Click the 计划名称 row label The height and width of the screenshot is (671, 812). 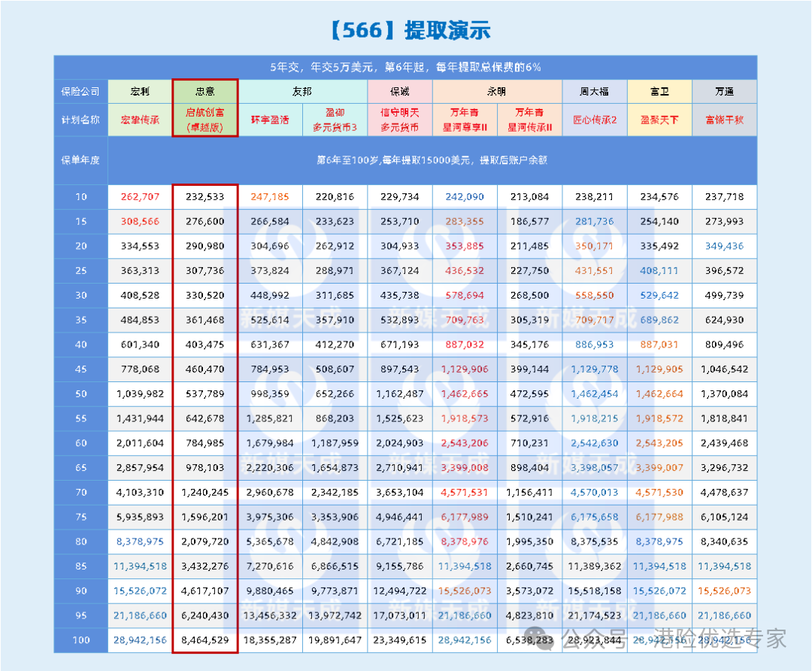pyautogui.click(x=80, y=120)
